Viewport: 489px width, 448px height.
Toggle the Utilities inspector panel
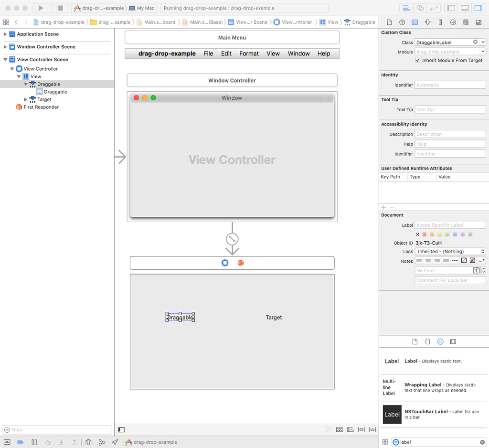[x=478, y=8]
